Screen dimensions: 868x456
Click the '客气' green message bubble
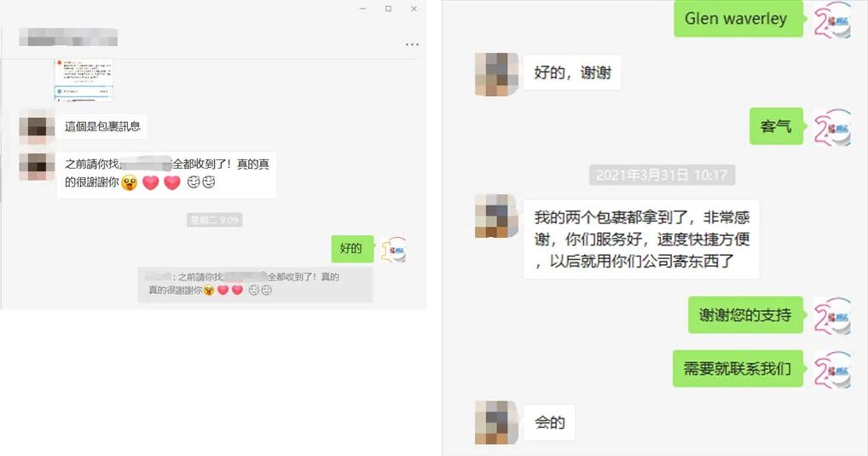[x=776, y=126]
